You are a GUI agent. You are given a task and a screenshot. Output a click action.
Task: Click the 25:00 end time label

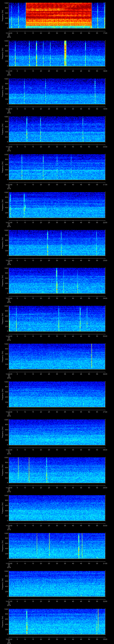[105, 336]
